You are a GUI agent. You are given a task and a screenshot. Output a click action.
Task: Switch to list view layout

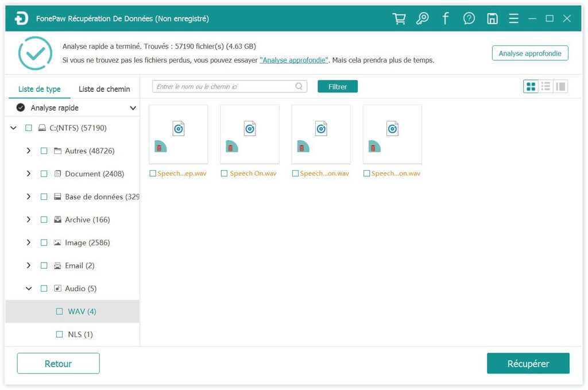(546, 87)
